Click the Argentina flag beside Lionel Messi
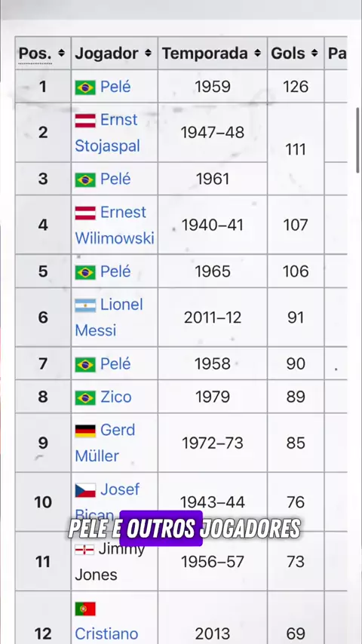The image size is (362, 644). [85, 305]
